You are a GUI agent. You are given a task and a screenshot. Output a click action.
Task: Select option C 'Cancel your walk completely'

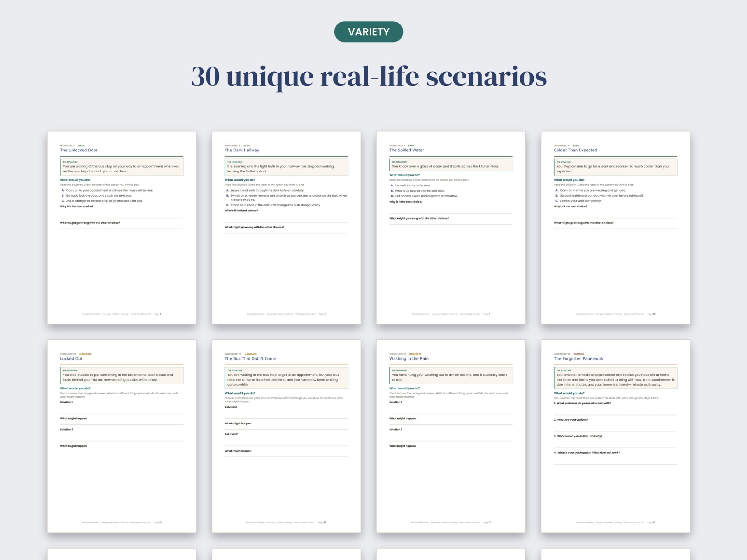[578, 201]
